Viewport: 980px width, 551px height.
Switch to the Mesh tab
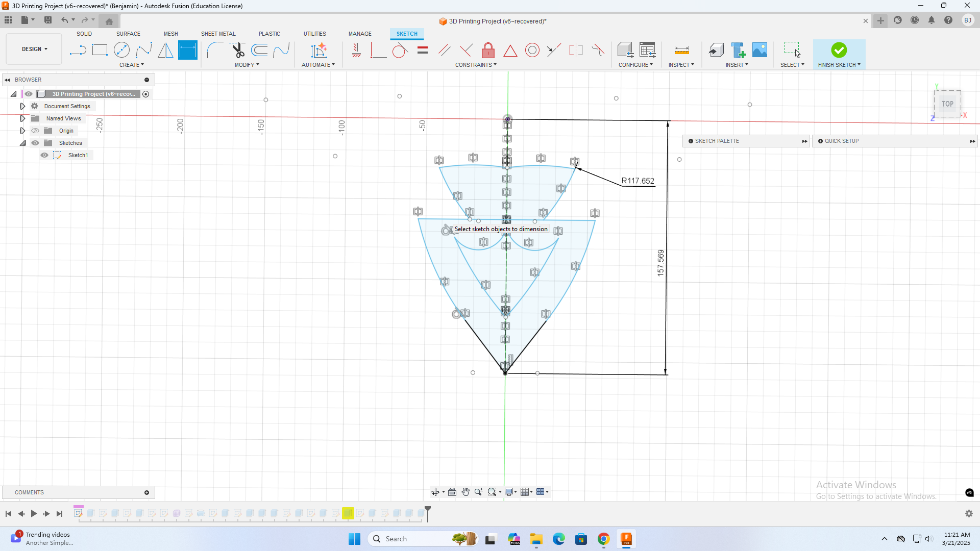(x=171, y=34)
